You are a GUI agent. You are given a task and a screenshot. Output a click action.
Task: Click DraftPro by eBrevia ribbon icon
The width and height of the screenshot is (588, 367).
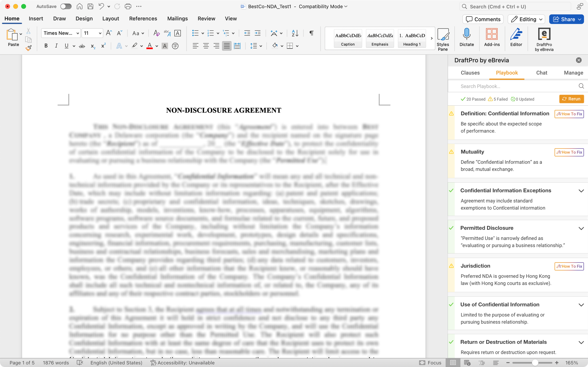[544, 39]
